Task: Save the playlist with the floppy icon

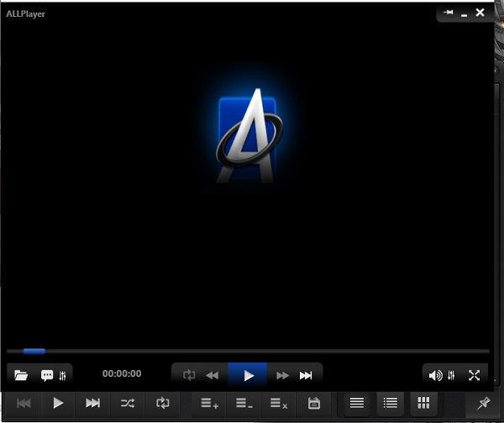Action: coord(313,403)
